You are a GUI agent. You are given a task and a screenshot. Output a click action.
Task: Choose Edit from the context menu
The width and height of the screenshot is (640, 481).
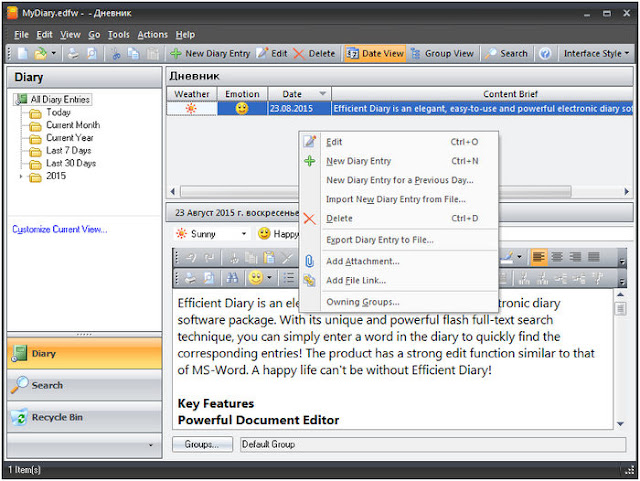[x=399, y=142]
